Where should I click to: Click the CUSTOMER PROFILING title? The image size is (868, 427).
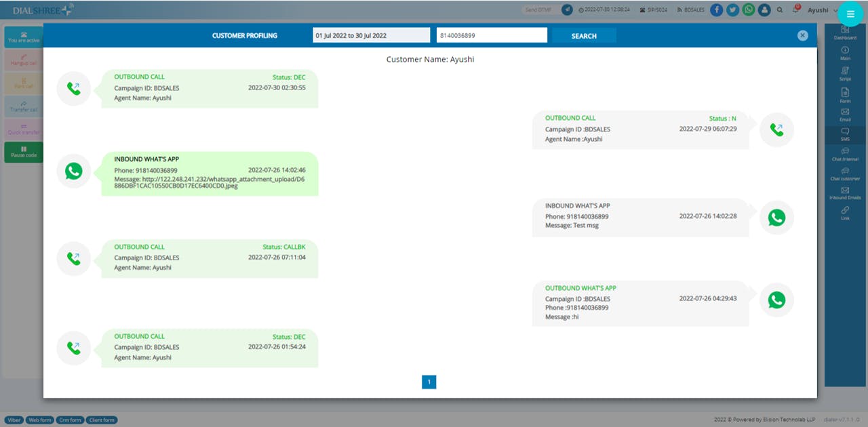[x=245, y=36]
